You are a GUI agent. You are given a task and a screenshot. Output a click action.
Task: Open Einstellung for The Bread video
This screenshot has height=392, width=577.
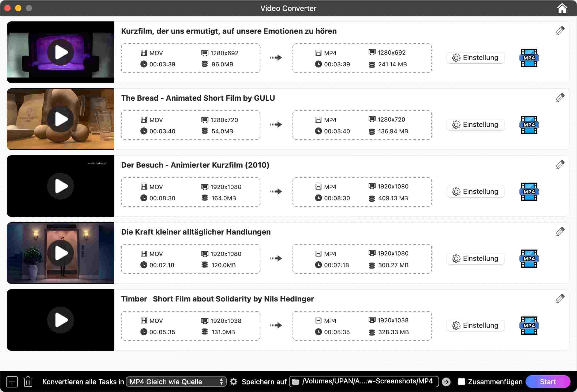coord(475,125)
